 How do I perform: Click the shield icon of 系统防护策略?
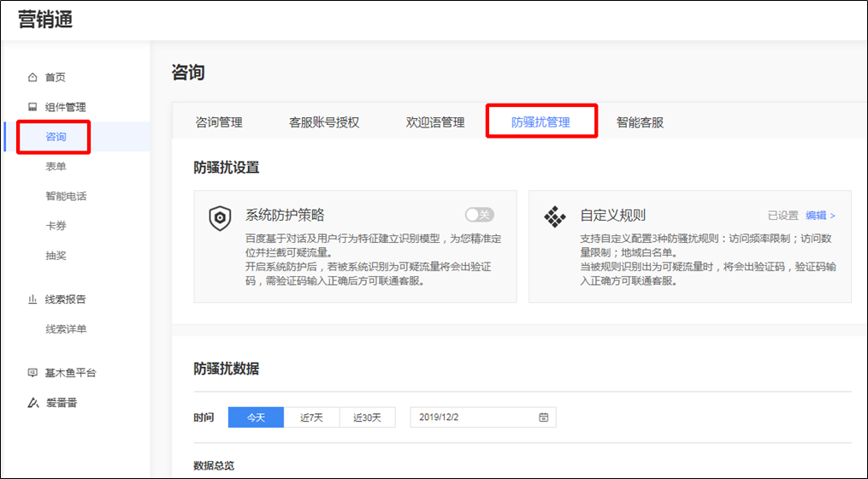220,218
